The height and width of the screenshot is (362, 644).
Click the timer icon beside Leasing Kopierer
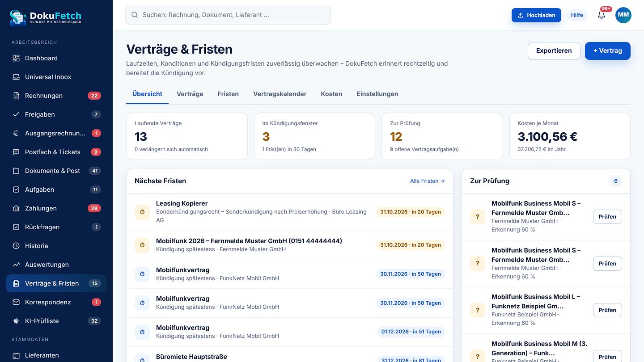point(142,212)
